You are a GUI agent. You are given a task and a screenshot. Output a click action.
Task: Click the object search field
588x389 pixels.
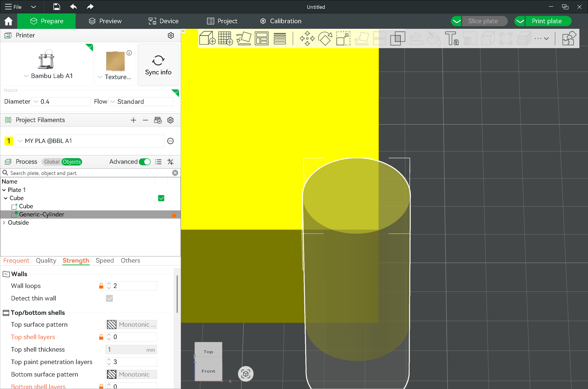90,173
